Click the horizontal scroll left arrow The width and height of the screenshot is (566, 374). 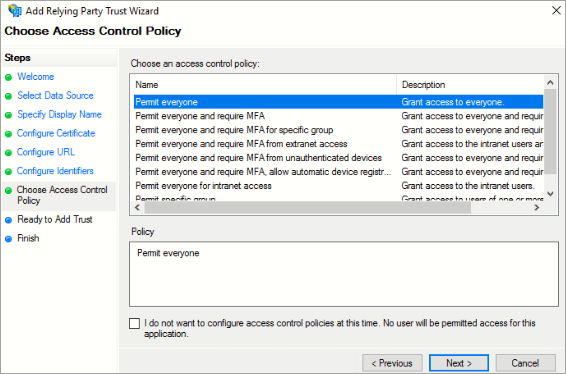pos(137,208)
